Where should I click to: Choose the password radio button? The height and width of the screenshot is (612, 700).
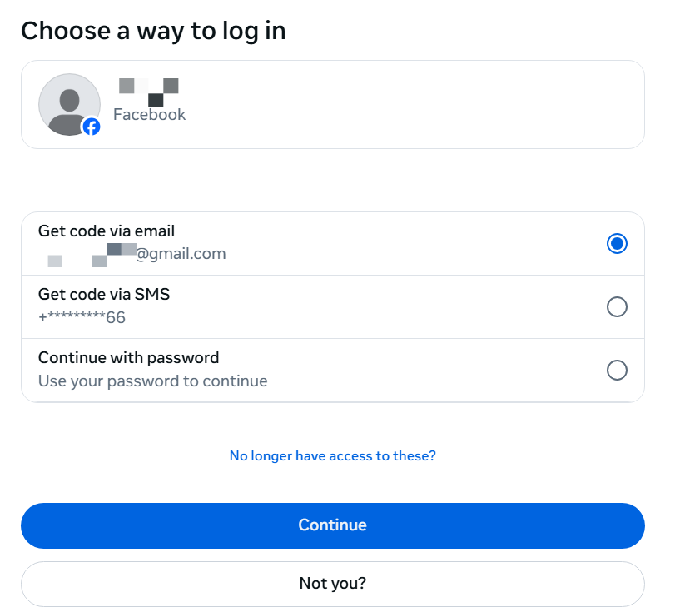coord(617,370)
